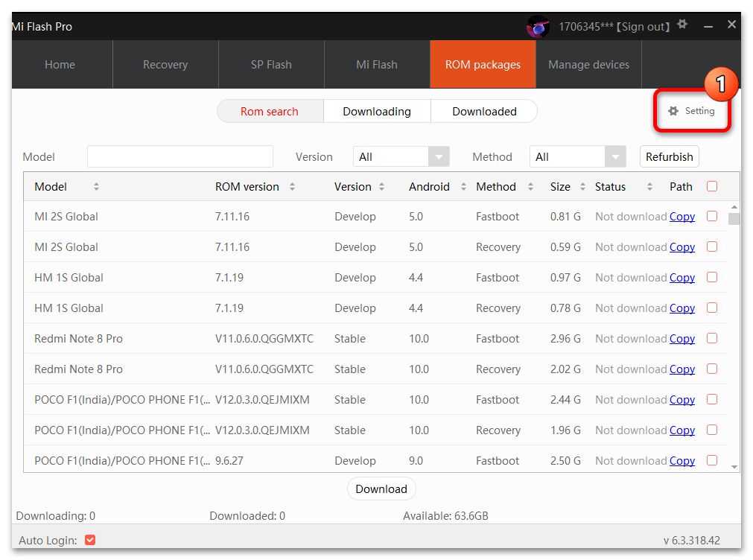This screenshot has width=753, height=560.
Task: Click the 0.81 G size cell
Action: 565,217
